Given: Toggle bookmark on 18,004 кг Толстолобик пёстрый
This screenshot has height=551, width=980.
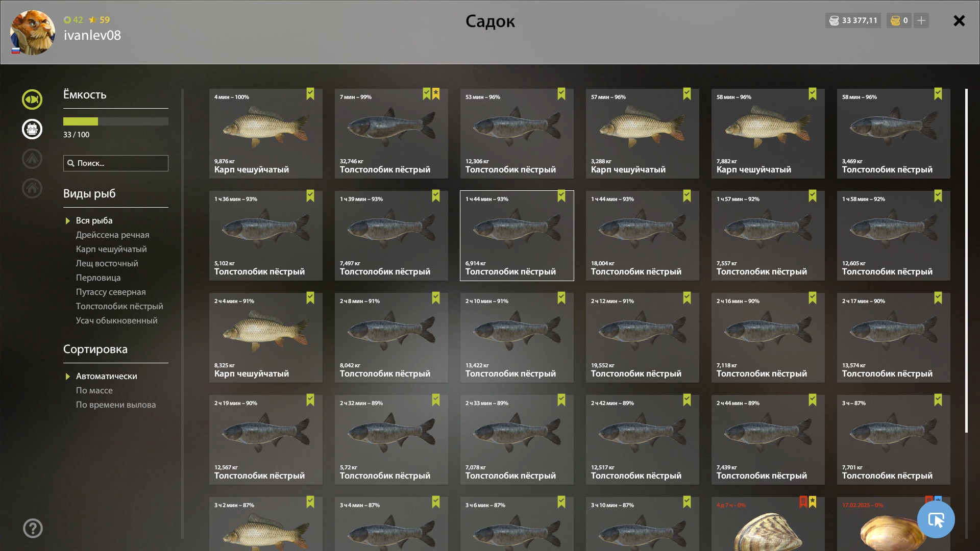Looking at the screenshot, I should tap(687, 196).
